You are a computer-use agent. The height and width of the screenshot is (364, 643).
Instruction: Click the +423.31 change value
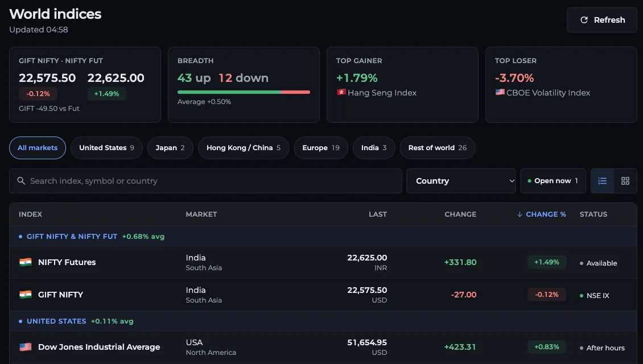click(460, 347)
